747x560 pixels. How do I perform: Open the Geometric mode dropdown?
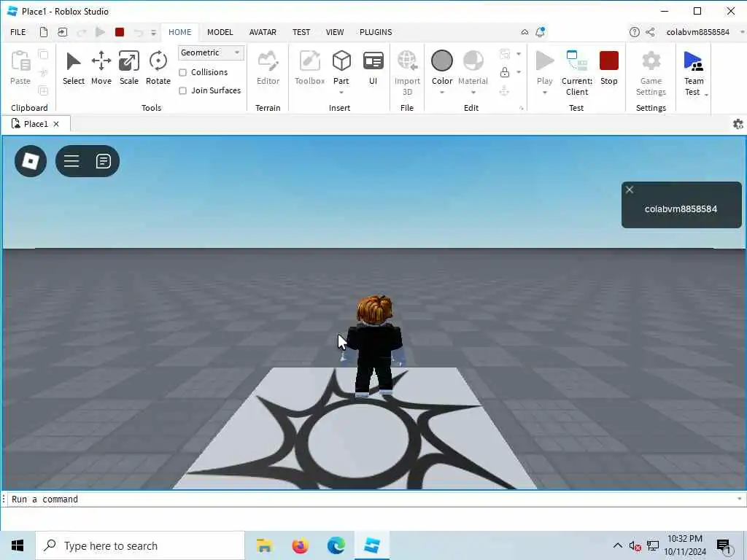(211, 52)
